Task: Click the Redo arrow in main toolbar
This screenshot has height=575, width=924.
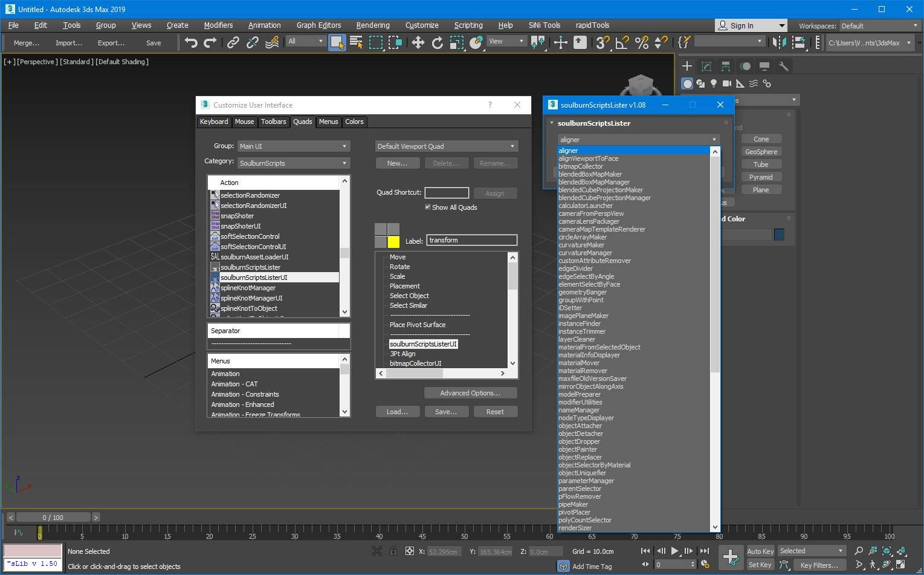Action: point(210,42)
